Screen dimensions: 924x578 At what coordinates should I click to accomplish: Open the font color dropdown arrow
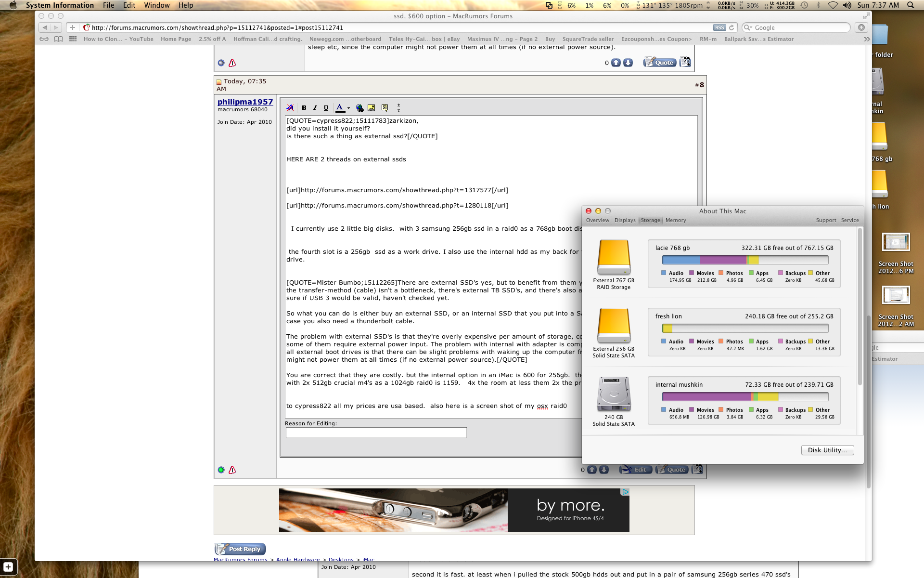click(348, 108)
